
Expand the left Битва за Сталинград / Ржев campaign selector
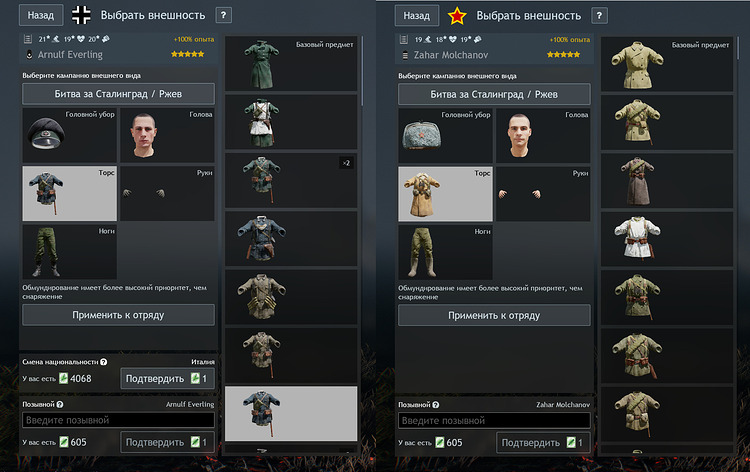[118, 94]
